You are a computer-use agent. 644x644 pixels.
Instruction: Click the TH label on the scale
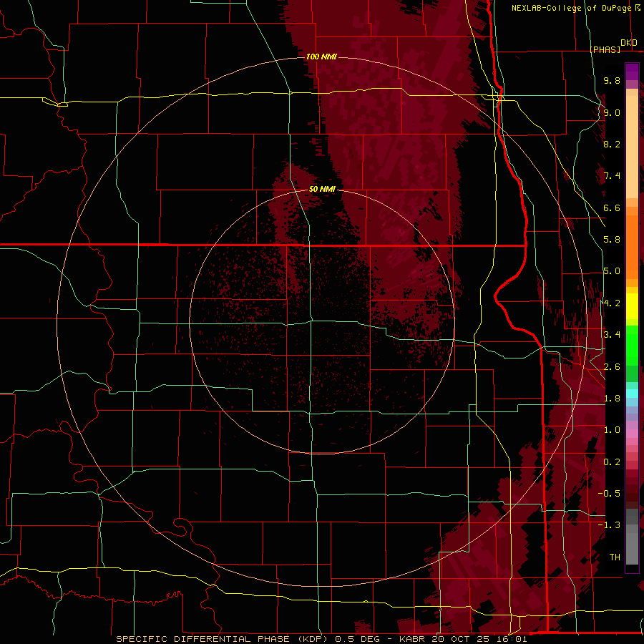(615, 557)
